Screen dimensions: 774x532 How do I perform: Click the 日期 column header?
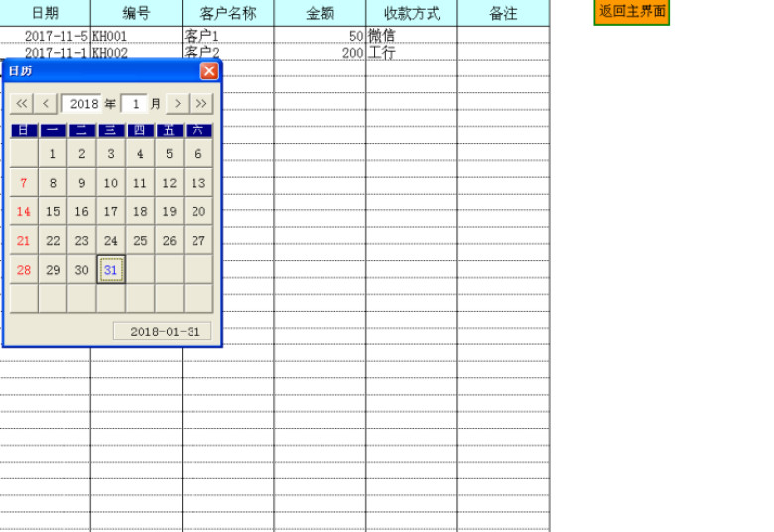(45, 13)
